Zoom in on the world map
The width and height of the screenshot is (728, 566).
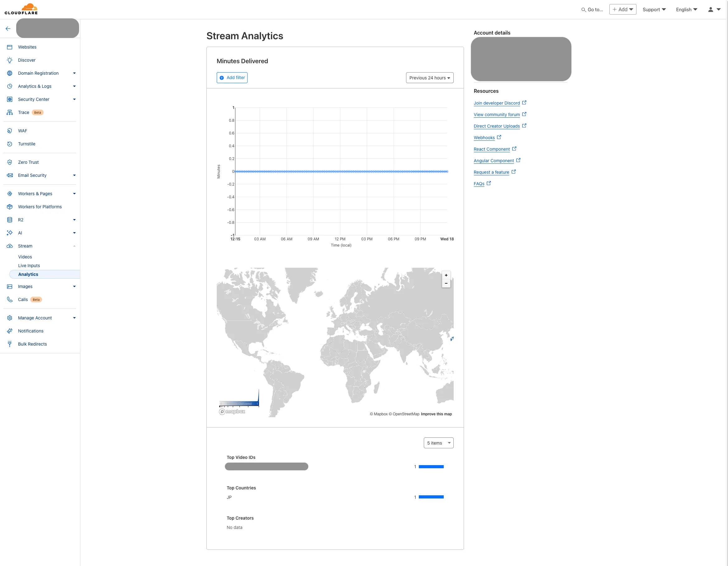[x=446, y=275]
